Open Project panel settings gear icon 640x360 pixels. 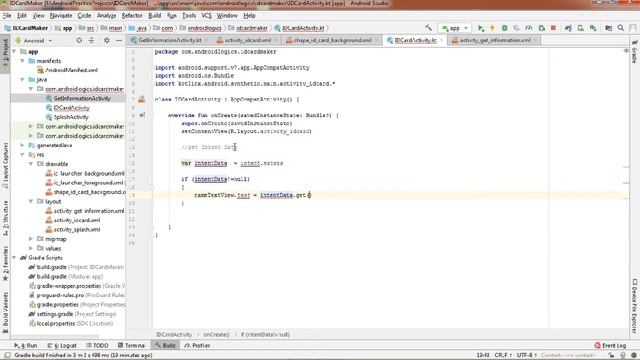(107, 40)
